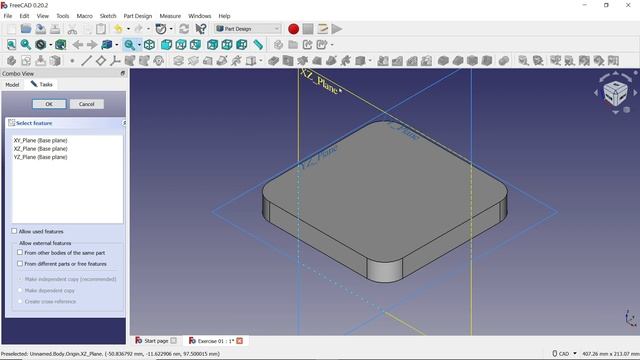Screen dimensions: 640x360
Task: Click the Draw style icon
Action: click(x=40, y=44)
